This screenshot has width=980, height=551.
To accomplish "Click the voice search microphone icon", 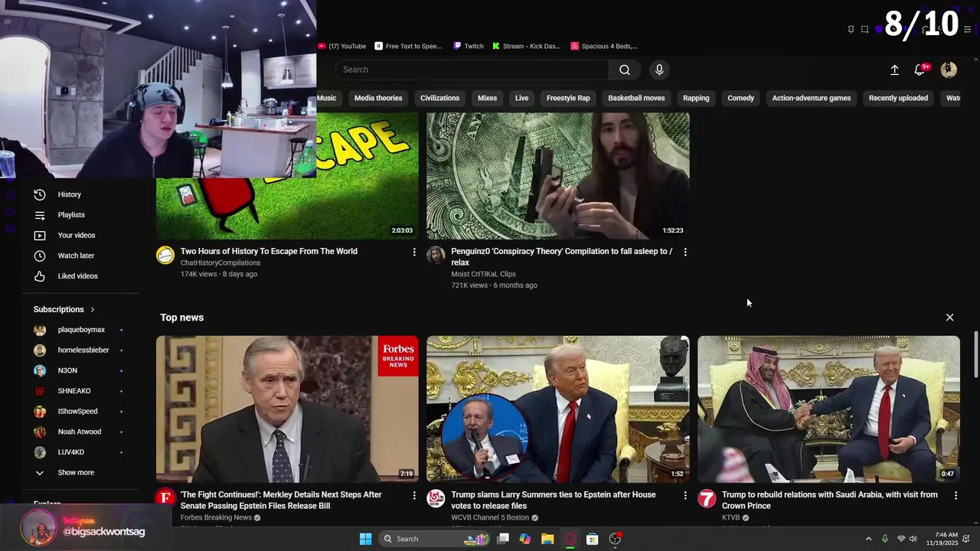I will click(659, 70).
